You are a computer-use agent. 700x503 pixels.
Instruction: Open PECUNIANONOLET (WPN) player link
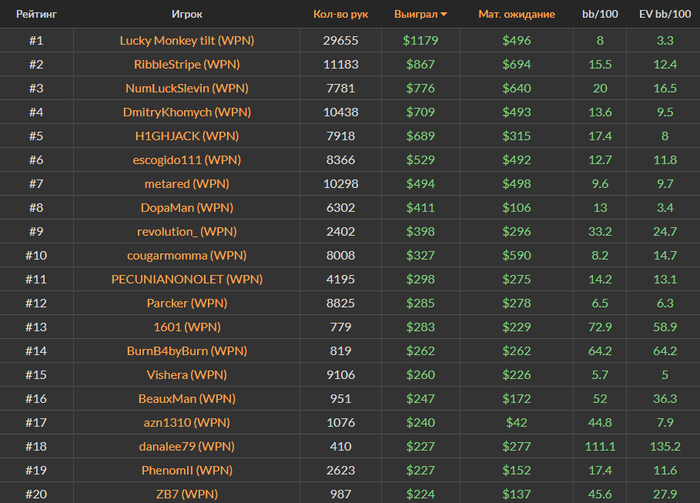pyautogui.click(x=187, y=279)
